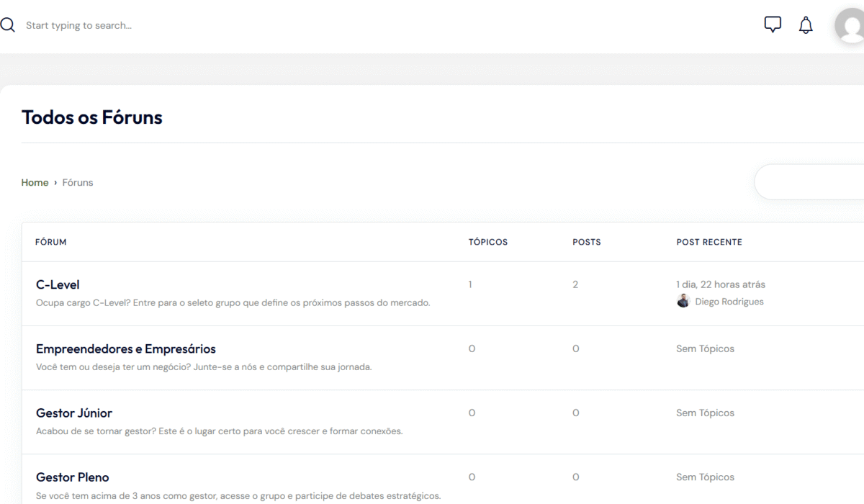Click the Fórum column header
Screen dimensions: 864x504
tap(51, 242)
